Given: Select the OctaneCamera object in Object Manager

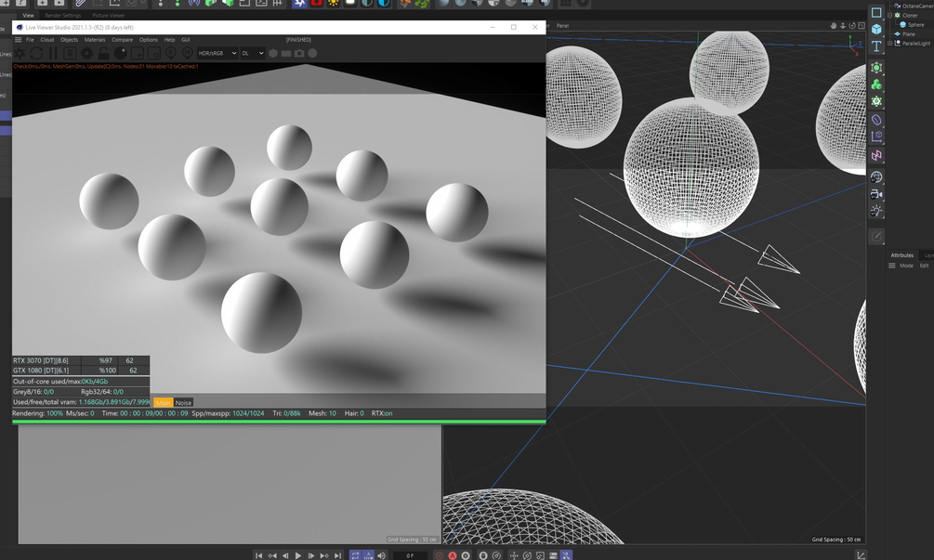Looking at the screenshot, I should [918, 6].
